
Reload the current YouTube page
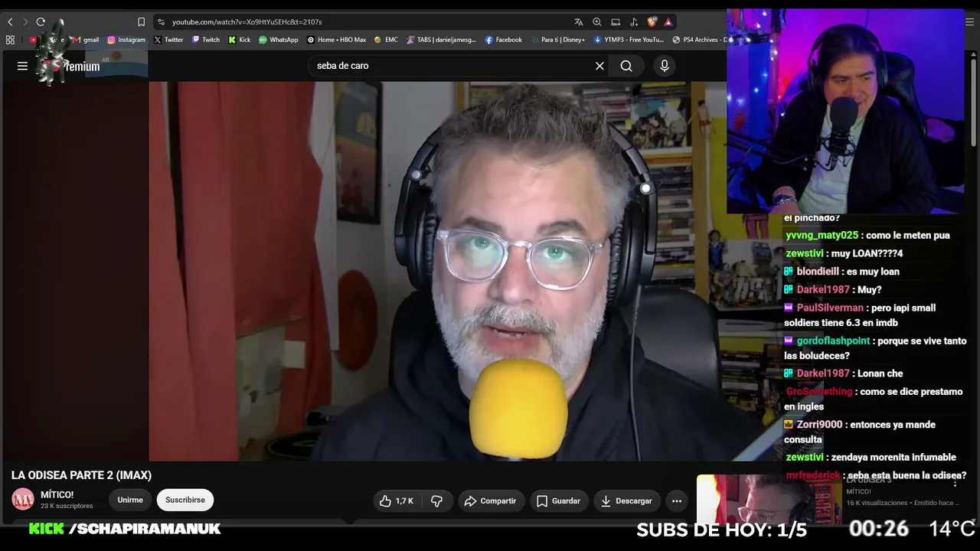(x=41, y=22)
